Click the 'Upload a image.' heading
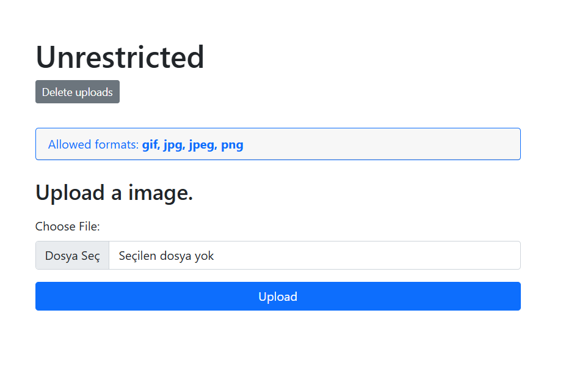The image size is (588, 376). click(x=114, y=193)
